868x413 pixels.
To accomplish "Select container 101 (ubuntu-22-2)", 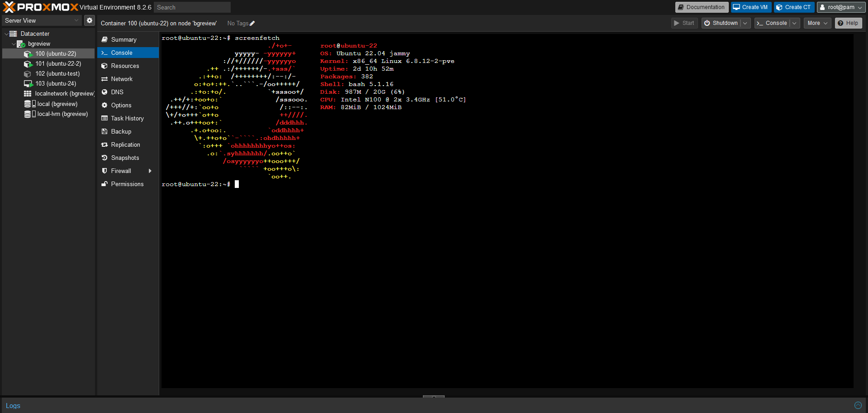I will [x=49, y=64].
